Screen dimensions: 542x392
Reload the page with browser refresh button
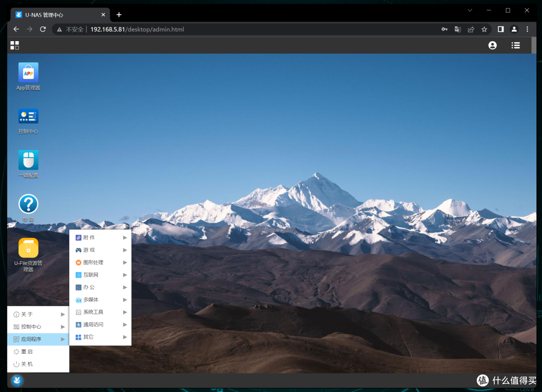[43, 29]
